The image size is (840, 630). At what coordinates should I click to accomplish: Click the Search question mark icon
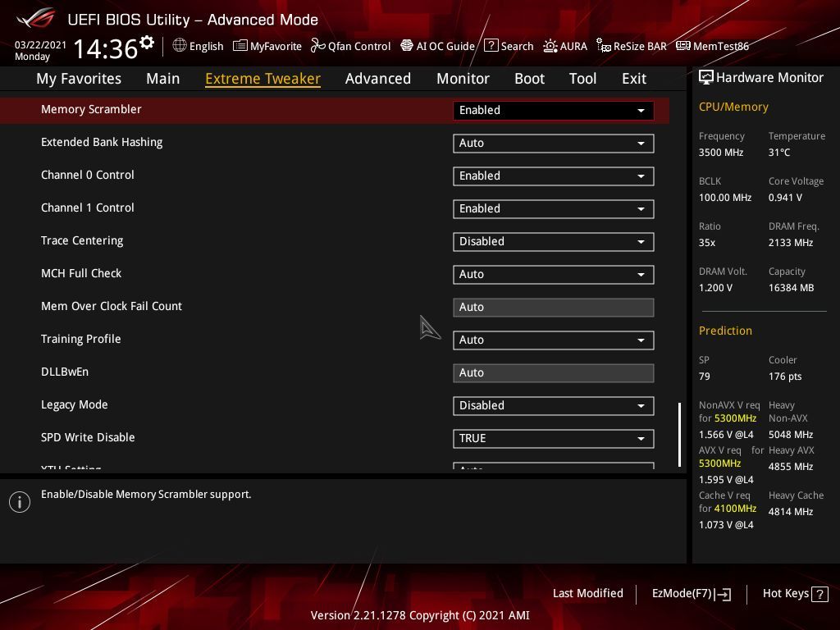pos(491,46)
